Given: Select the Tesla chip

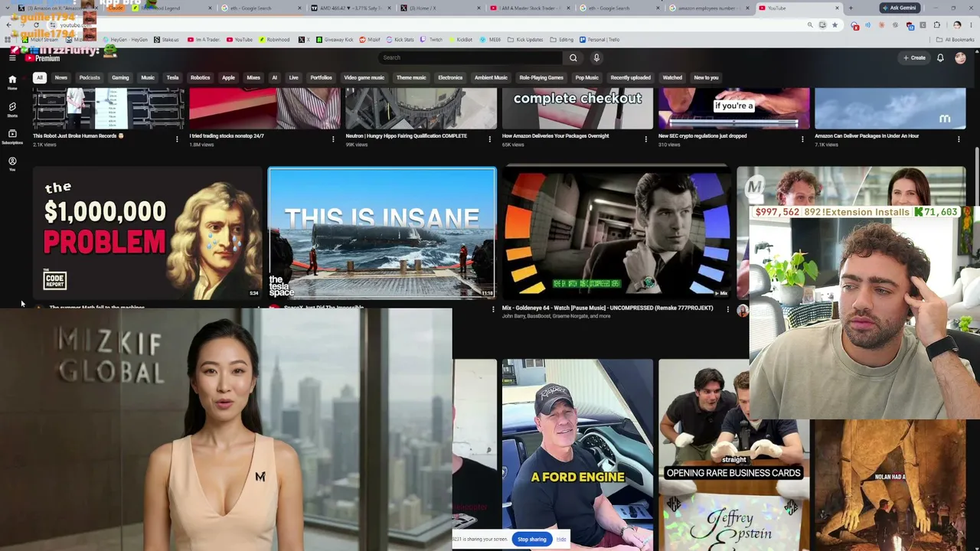Looking at the screenshot, I should 172,77.
